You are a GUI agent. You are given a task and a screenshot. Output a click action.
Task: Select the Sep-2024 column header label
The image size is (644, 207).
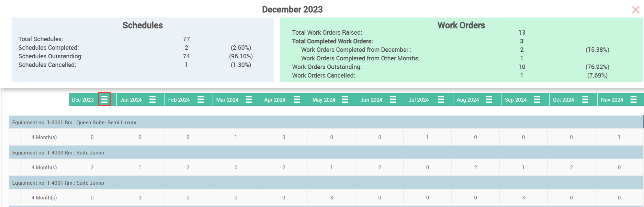pos(516,100)
